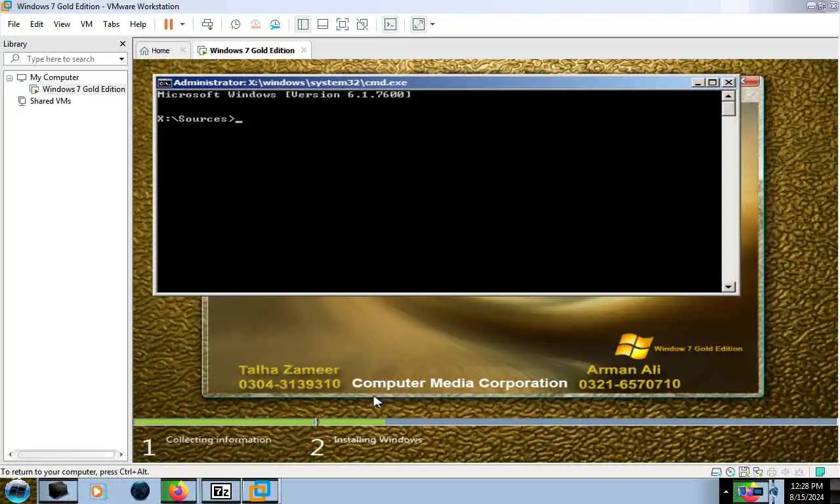Image resolution: width=840 pixels, height=504 pixels.
Task: Open the power options dropdown arrow
Action: (x=182, y=24)
